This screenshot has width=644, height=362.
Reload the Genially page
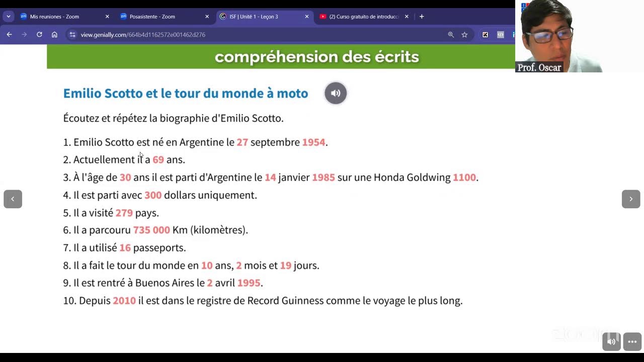coord(39,35)
